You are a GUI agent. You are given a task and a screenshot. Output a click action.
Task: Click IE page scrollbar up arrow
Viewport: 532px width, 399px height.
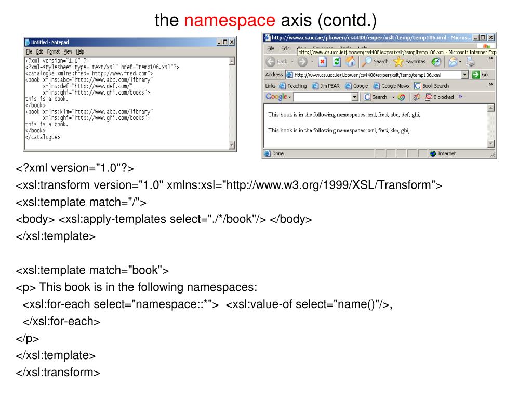coord(490,108)
